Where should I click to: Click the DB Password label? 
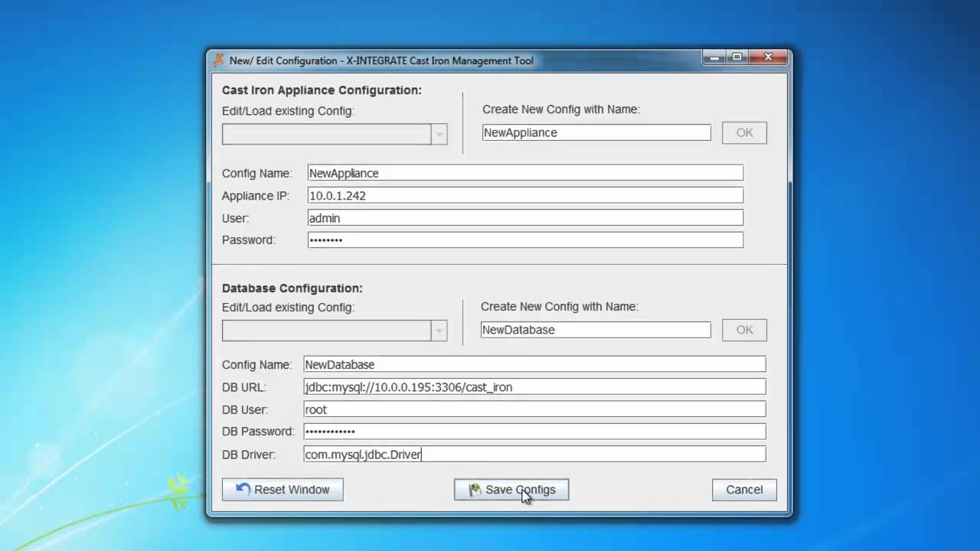click(x=258, y=432)
